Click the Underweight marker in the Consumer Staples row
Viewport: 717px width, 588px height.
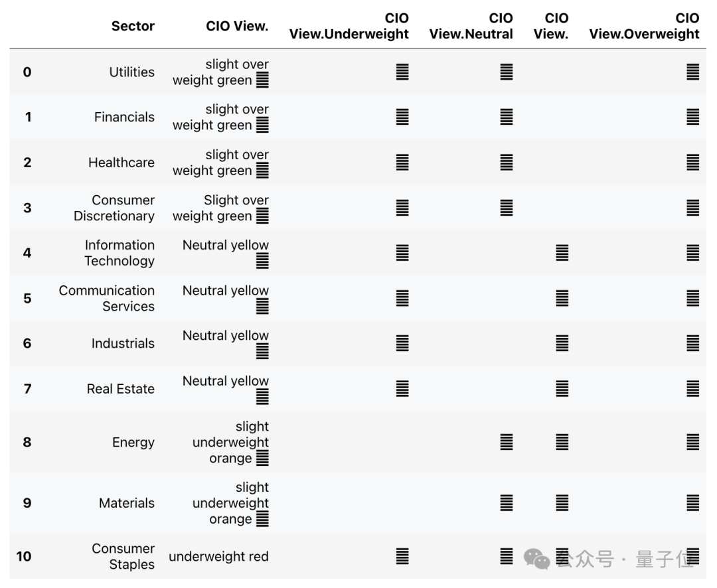pyautogui.click(x=402, y=556)
